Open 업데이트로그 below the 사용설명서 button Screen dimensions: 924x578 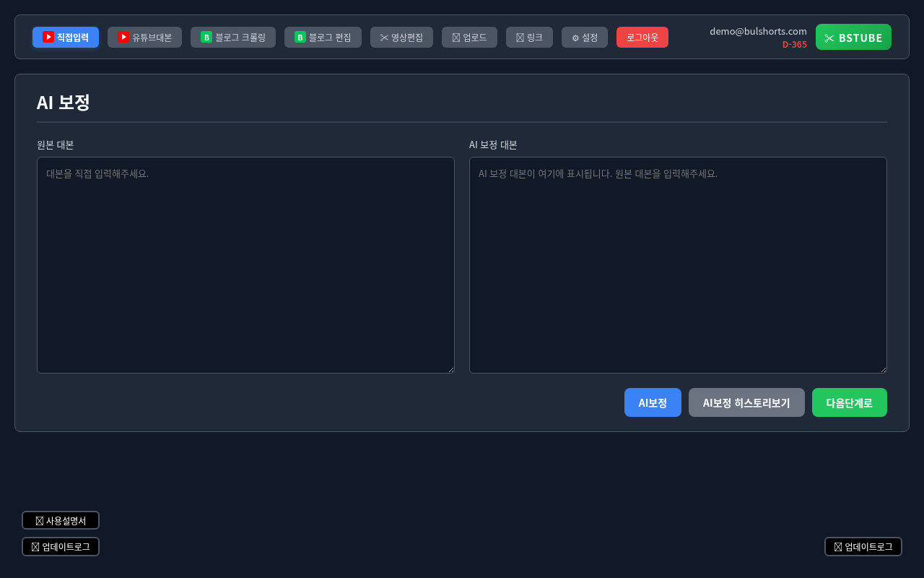(61, 547)
